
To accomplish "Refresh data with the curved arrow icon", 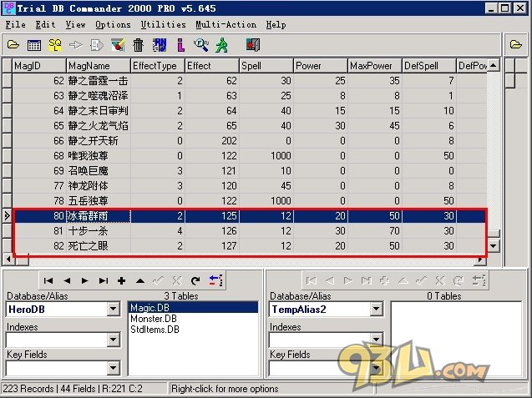I will [x=195, y=280].
